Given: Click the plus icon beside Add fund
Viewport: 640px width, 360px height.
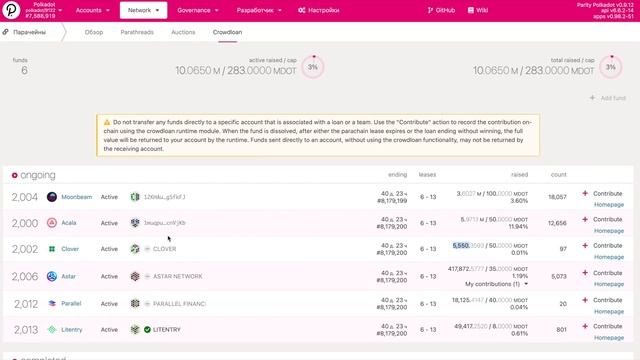Looking at the screenshot, I should [x=592, y=98].
